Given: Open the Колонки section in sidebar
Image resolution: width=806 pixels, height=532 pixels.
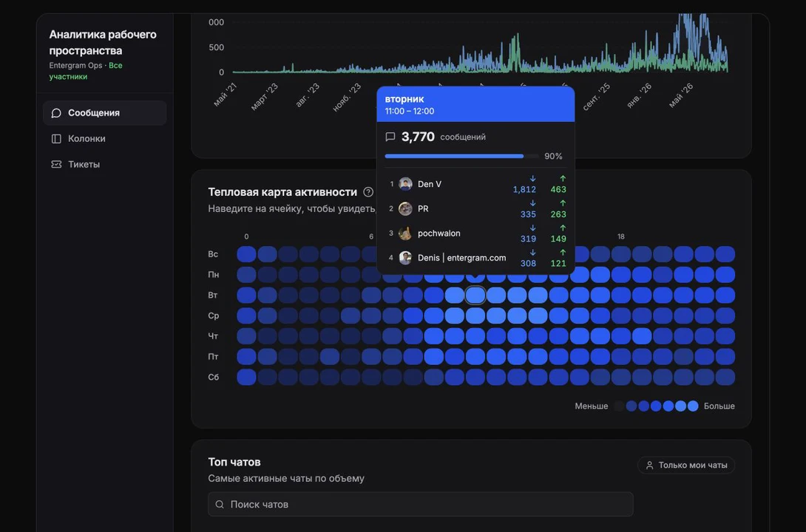Looking at the screenshot, I should 104,139.
